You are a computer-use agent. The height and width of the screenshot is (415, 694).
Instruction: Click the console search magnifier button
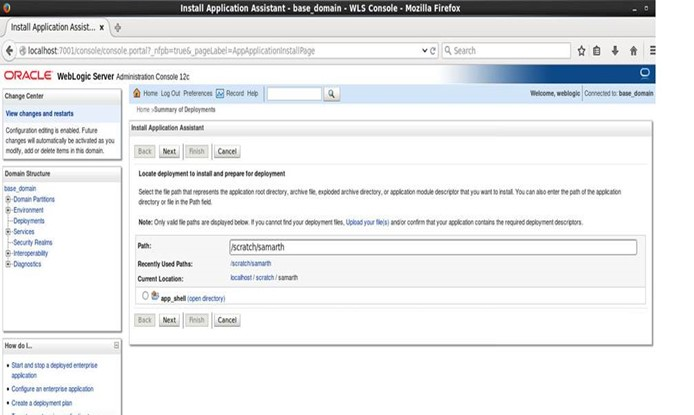coord(332,94)
